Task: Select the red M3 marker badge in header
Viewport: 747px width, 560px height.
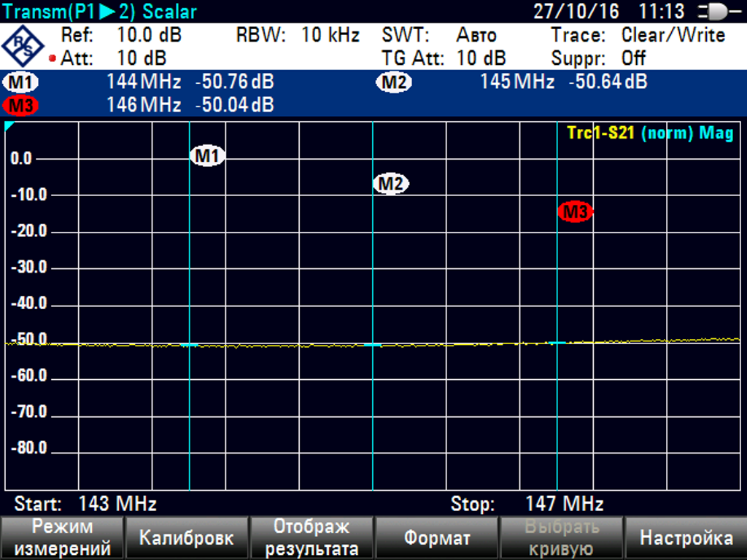Action: (22, 106)
